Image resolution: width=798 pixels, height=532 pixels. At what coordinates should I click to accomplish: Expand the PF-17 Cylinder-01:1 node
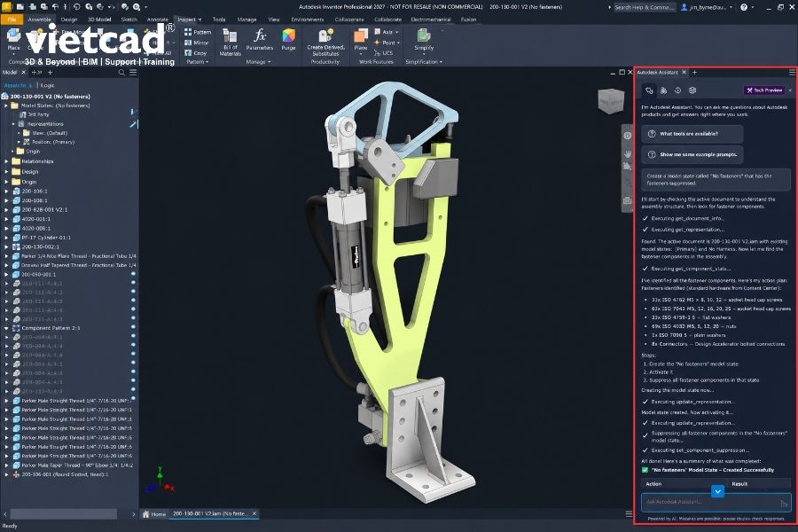click(x=6, y=238)
